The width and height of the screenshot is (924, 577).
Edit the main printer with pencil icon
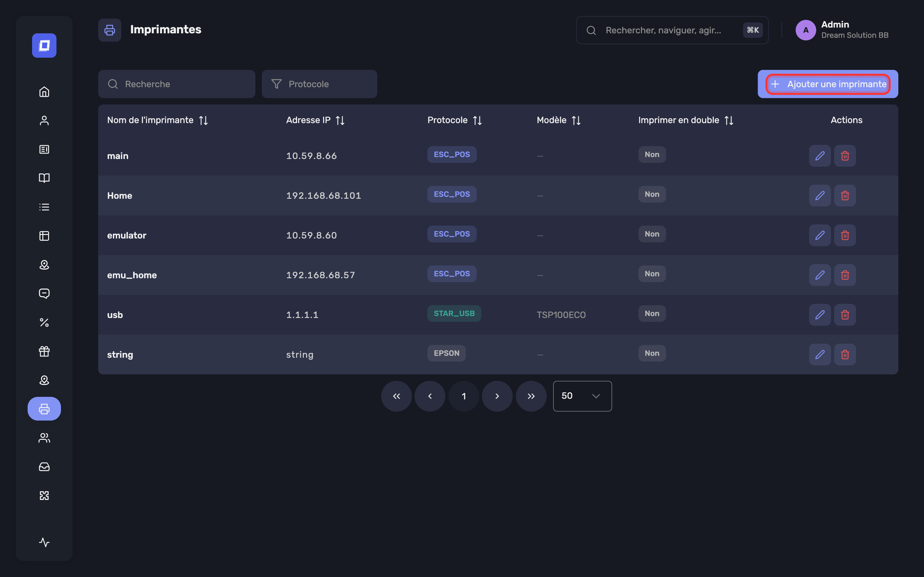(820, 156)
